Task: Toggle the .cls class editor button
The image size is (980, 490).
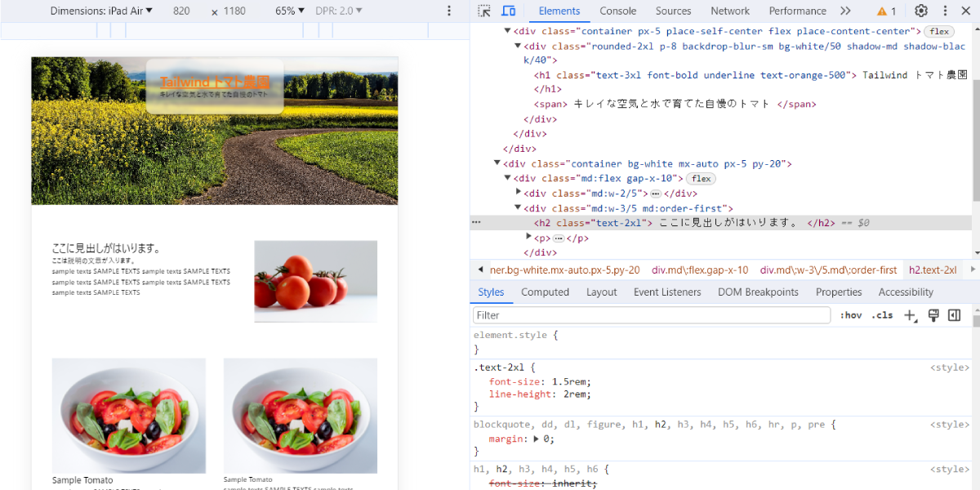Action: click(x=883, y=315)
